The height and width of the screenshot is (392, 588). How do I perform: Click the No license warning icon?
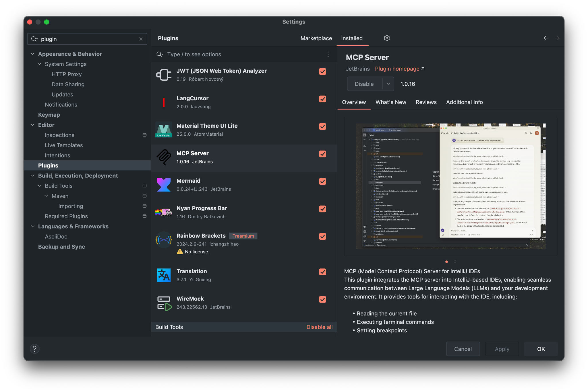pyautogui.click(x=180, y=251)
